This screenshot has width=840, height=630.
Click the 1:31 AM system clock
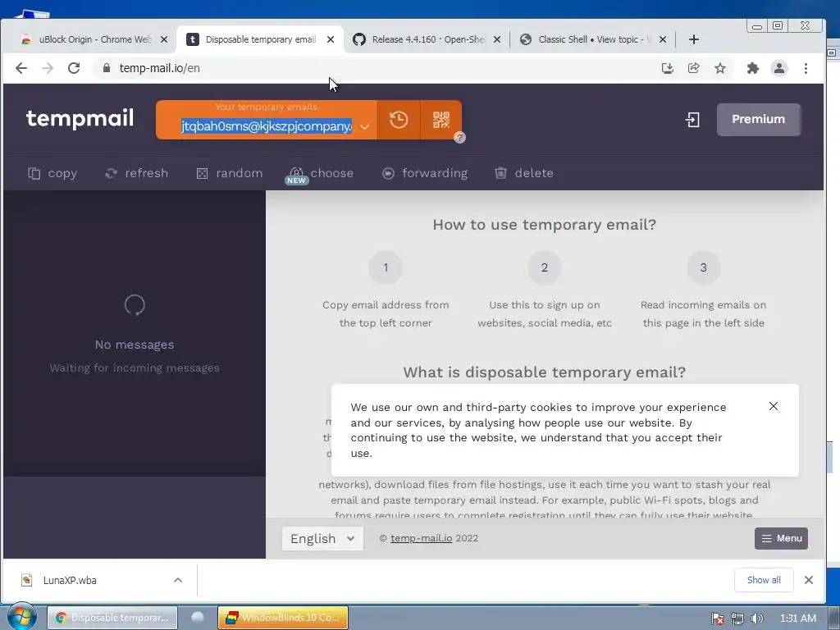(x=797, y=619)
